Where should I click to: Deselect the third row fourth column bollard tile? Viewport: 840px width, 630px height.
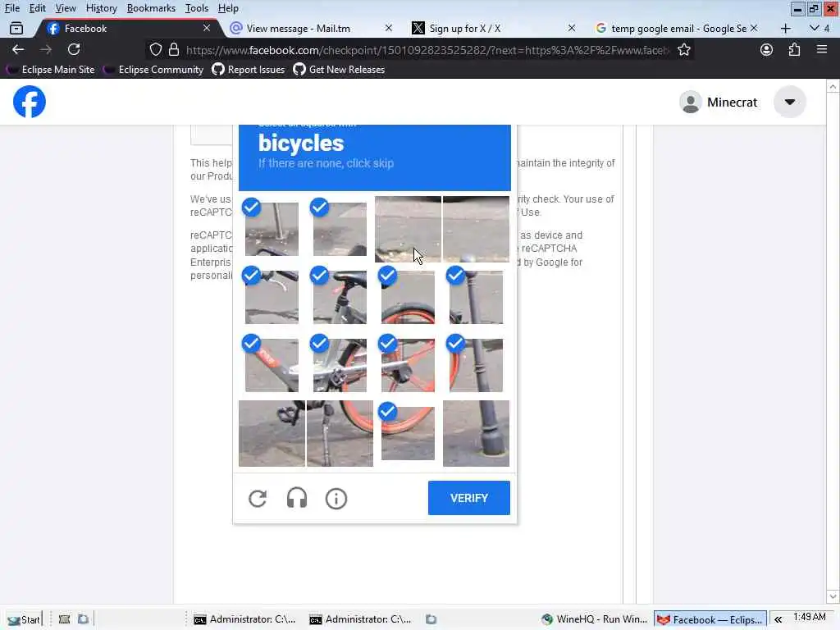pyautogui.click(x=476, y=365)
